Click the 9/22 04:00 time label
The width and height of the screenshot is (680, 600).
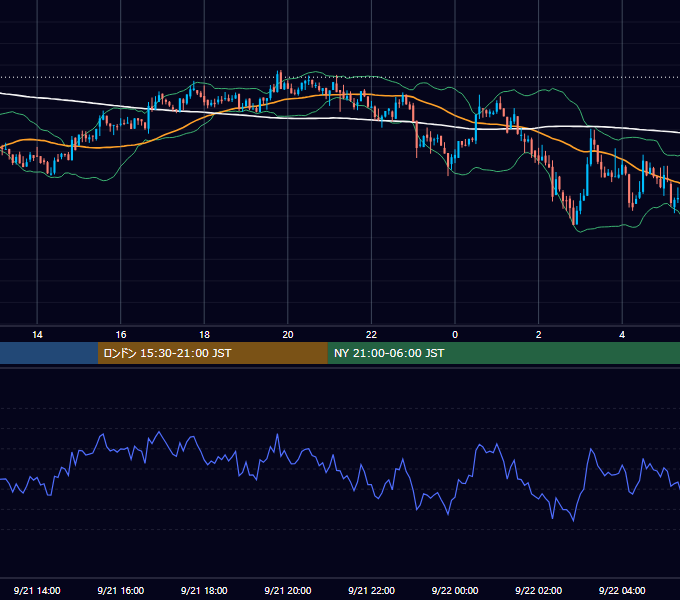[x=622, y=590]
